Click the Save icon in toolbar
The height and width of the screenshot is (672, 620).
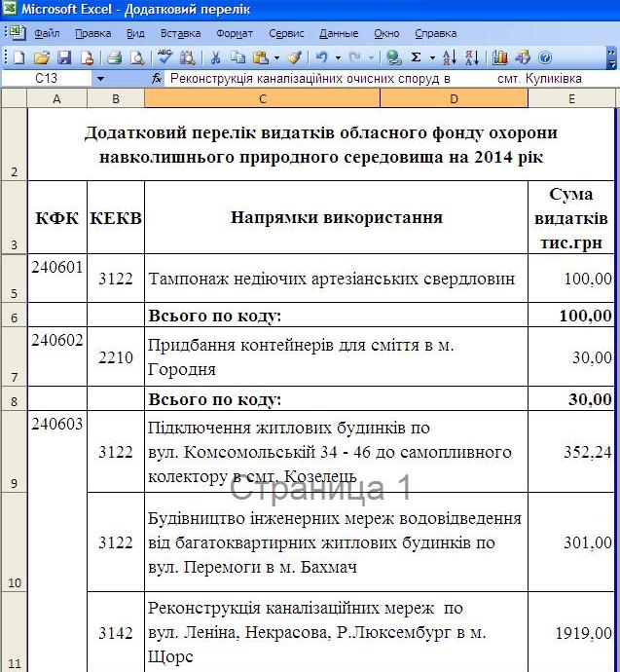(64, 57)
